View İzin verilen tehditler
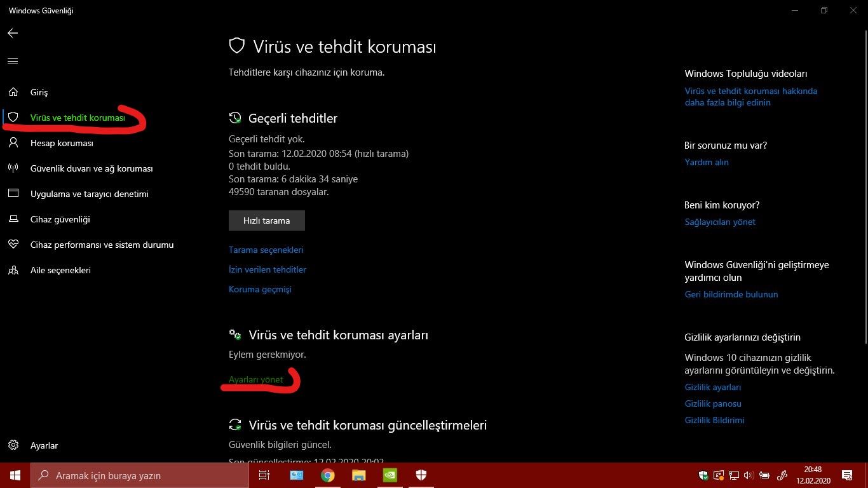Viewport: 868px width, 488px height. click(x=268, y=269)
